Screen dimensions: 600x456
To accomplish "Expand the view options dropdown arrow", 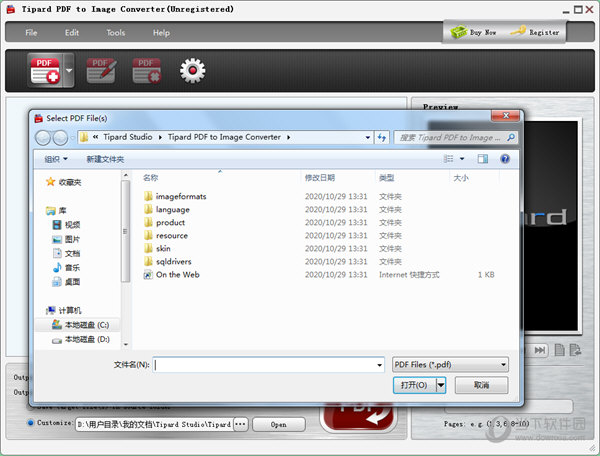I will click(x=462, y=159).
